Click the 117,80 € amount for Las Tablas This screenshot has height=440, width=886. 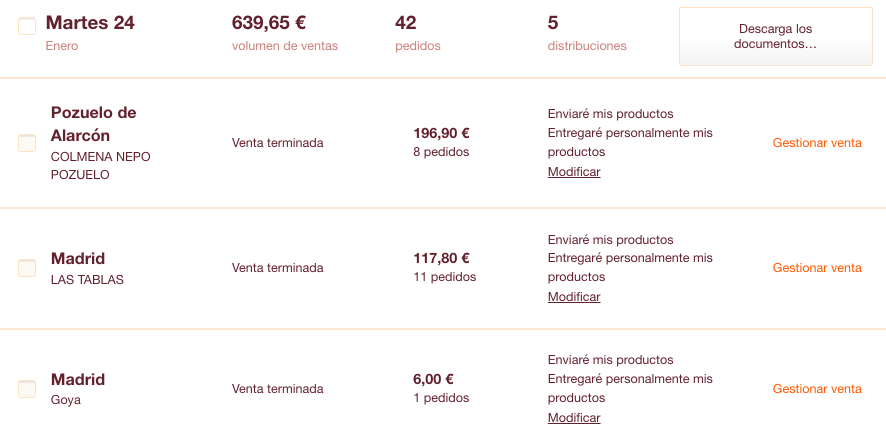pos(441,258)
